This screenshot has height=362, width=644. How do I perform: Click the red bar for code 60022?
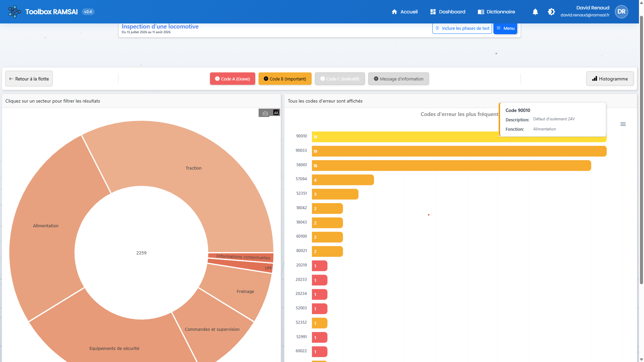[x=320, y=352]
